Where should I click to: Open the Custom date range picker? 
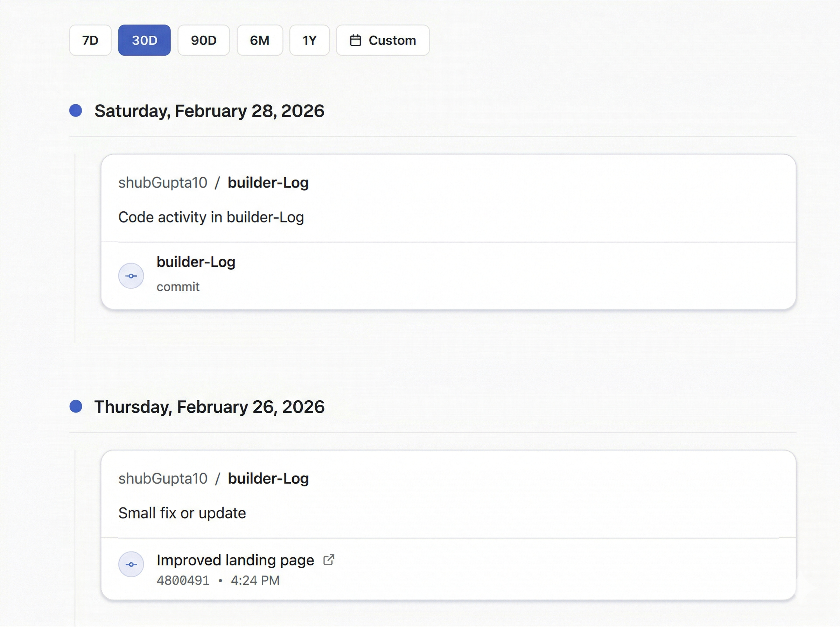pyautogui.click(x=382, y=40)
